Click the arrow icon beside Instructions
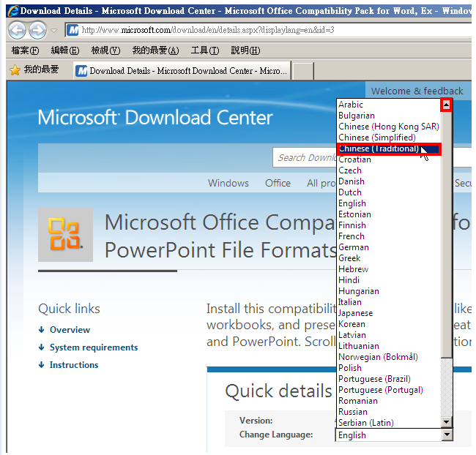The width and height of the screenshot is (476, 455). 42,365
